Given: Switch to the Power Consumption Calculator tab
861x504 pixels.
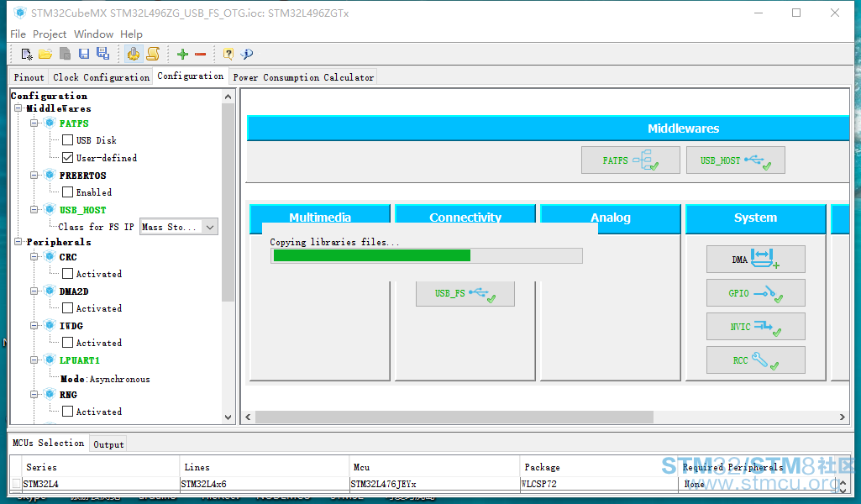Looking at the screenshot, I should [303, 77].
